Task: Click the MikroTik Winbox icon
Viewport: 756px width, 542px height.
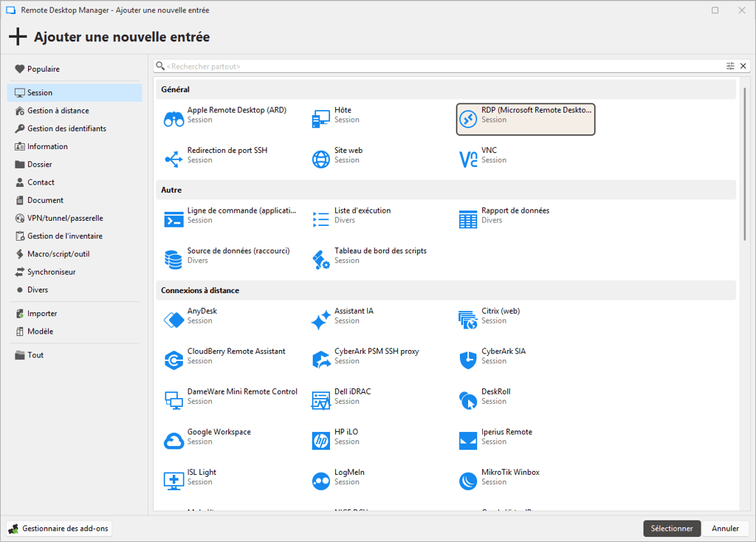Action: [x=468, y=481]
